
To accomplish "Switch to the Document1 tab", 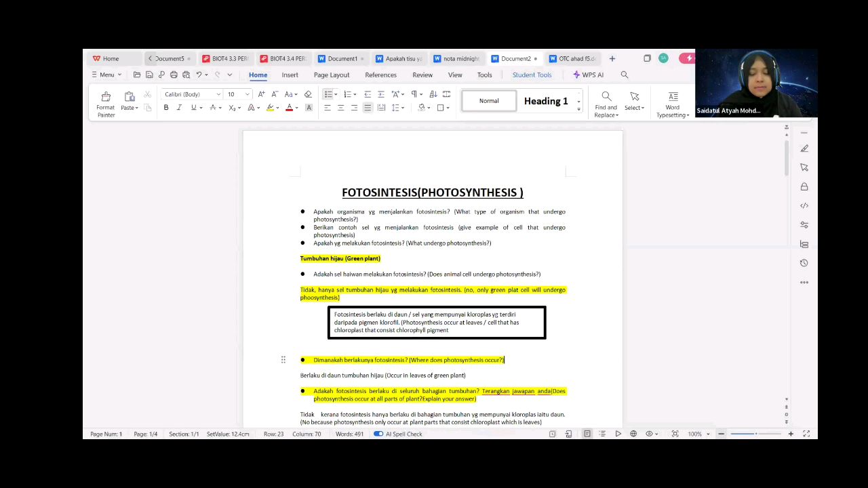I will coord(342,58).
